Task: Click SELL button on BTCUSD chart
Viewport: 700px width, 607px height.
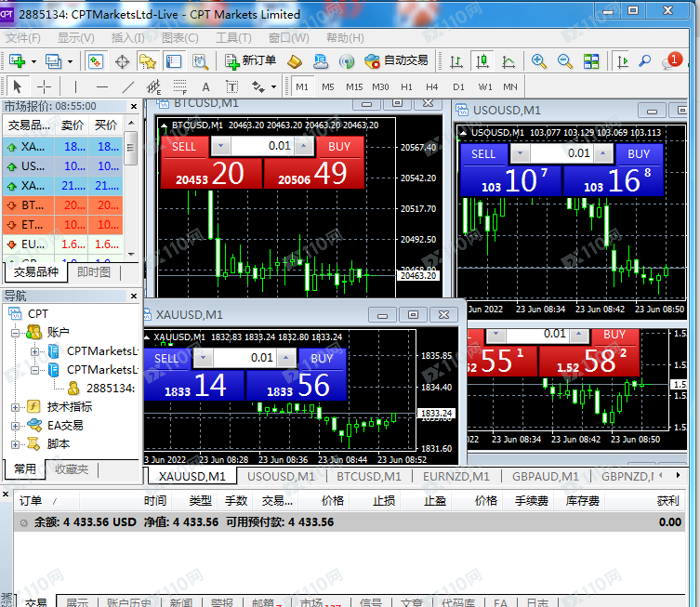Action: pyautogui.click(x=184, y=146)
